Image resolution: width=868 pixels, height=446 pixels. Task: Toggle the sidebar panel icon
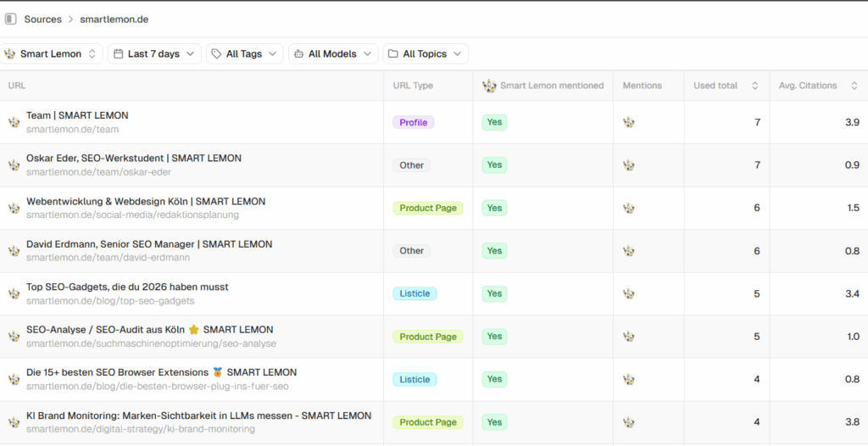pyautogui.click(x=10, y=20)
